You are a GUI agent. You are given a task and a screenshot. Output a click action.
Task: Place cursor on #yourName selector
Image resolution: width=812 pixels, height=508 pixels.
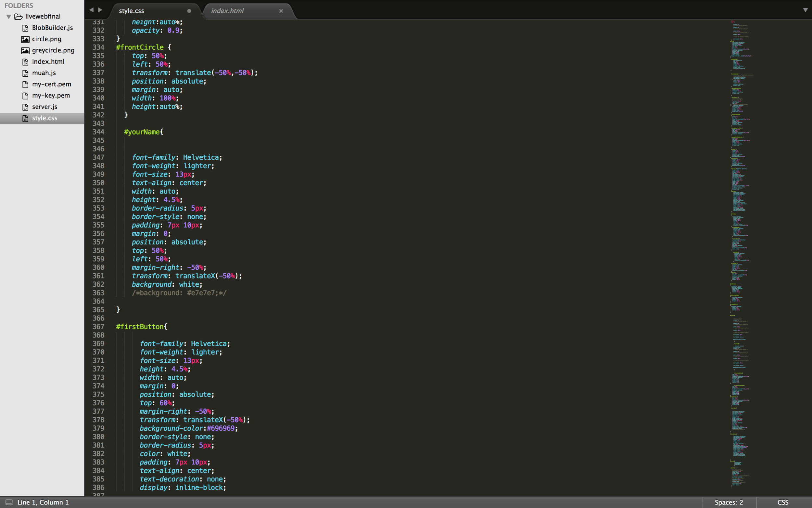click(x=142, y=132)
